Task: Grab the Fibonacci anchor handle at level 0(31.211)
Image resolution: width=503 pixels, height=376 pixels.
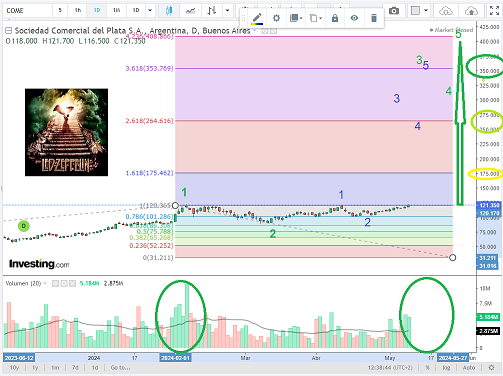Action: (452, 257)
